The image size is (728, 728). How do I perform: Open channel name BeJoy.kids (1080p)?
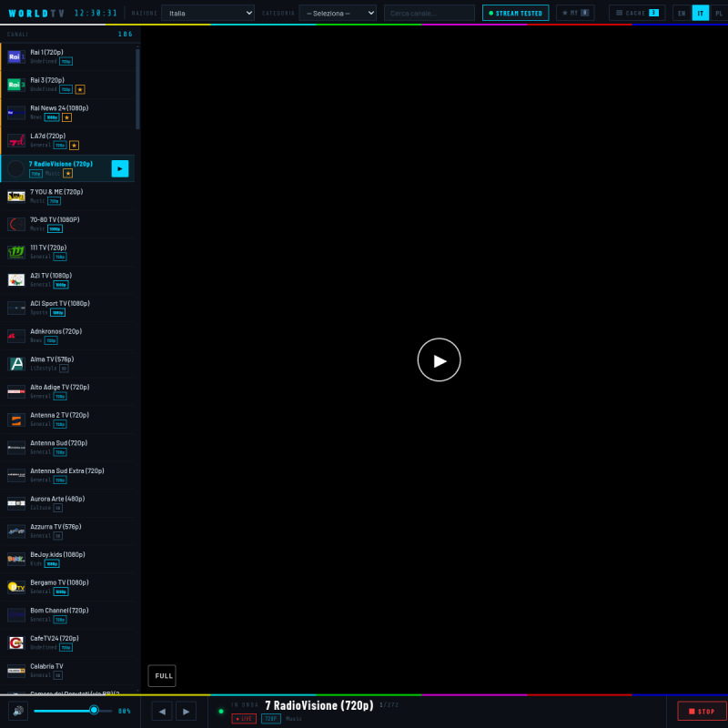(x=57, y=554)
